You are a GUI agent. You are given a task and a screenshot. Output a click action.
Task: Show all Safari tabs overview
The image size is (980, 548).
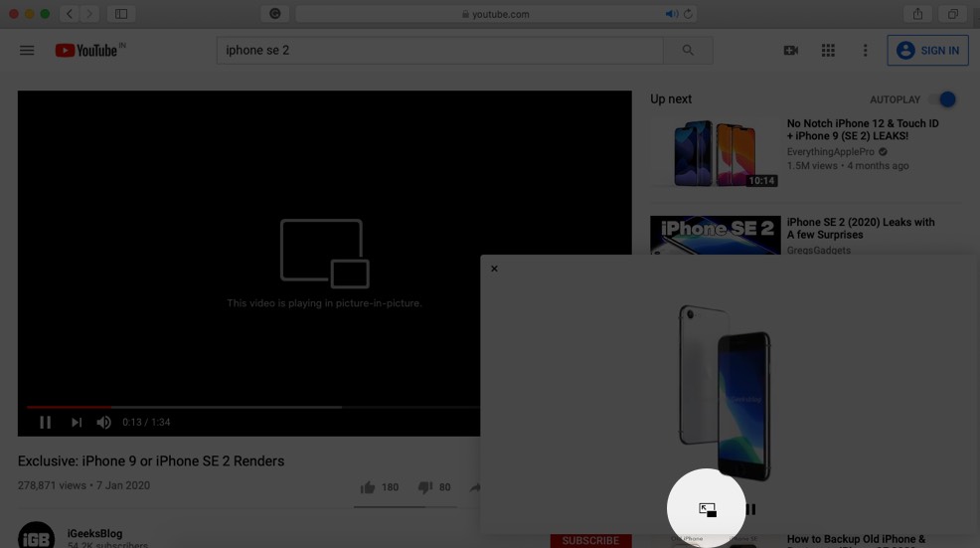click(952, 14)
